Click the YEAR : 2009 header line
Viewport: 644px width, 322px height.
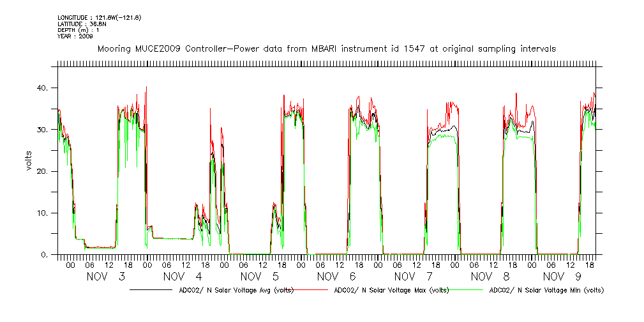click(75, 36)
